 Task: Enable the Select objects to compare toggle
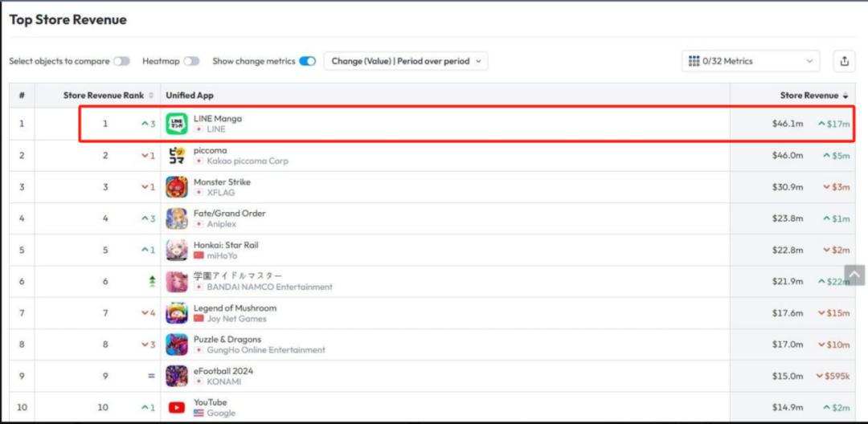pos(122,61)
